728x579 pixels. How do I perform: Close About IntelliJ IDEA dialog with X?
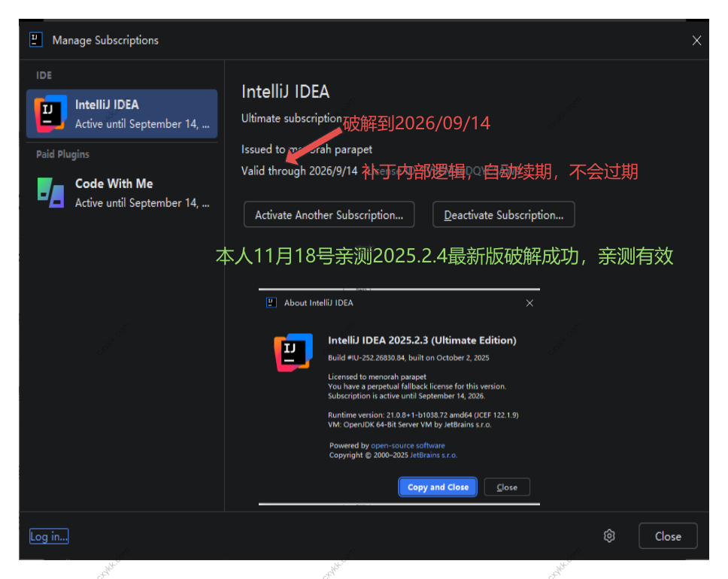click(x=529, y=303)
